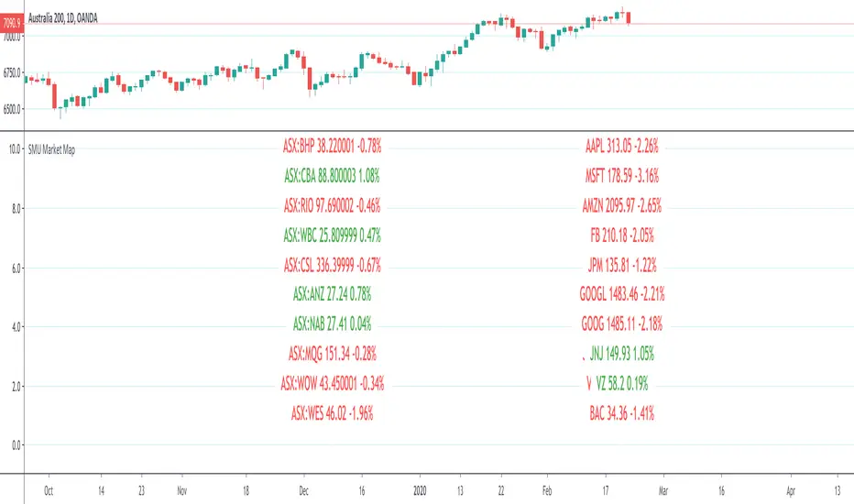Click the ASX:CBA 88.800003 quote row
This screenshot has width=854, height=504.
coord(332,175)
